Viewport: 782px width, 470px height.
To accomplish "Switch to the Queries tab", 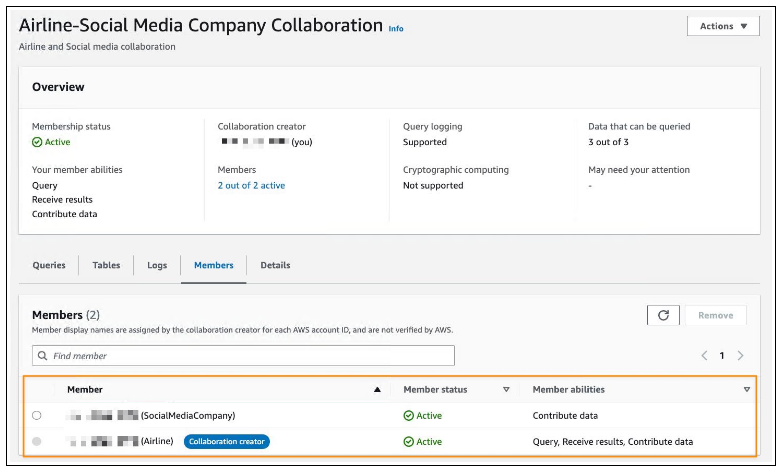I will pos(49,265).
